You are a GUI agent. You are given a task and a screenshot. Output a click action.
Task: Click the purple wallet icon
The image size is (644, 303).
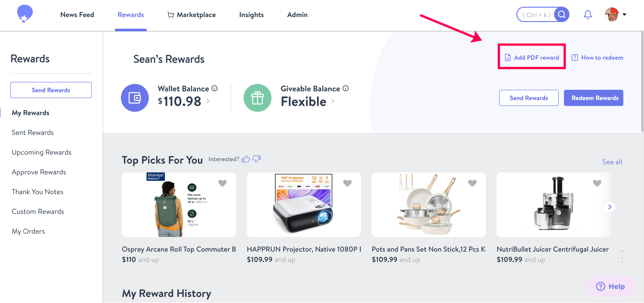(135, 98)
